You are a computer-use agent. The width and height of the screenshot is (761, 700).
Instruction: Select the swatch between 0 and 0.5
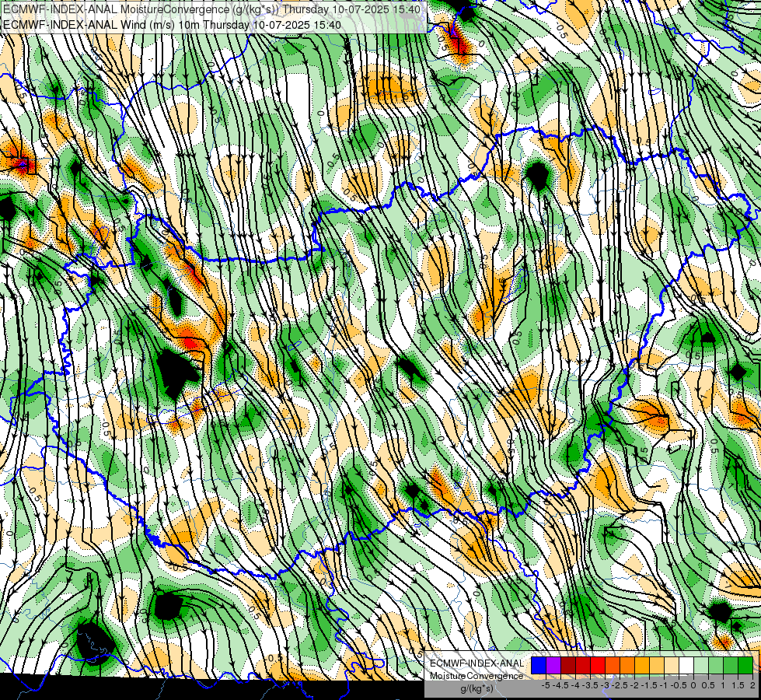pos(701,665)
